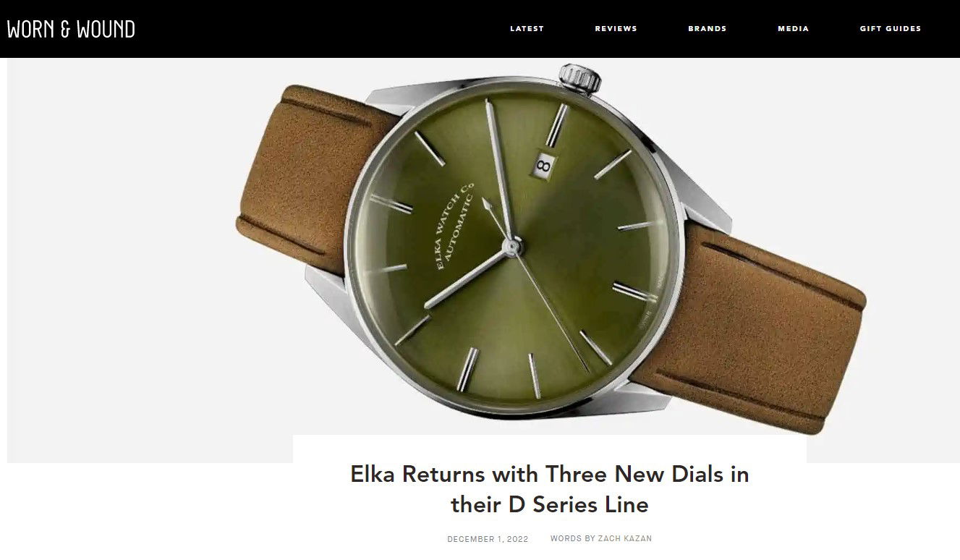Click the article headline about Elka
This screenshot has width=960, height=560.
click(550, 489)
